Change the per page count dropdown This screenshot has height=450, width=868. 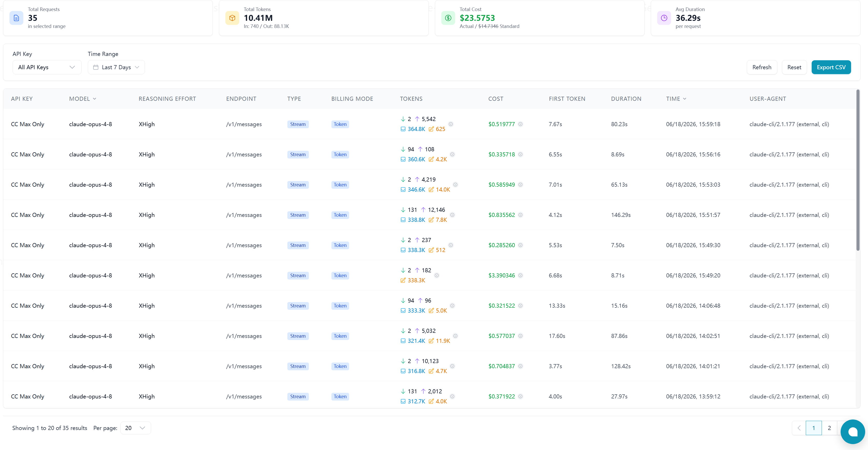(x=135, y=428)
